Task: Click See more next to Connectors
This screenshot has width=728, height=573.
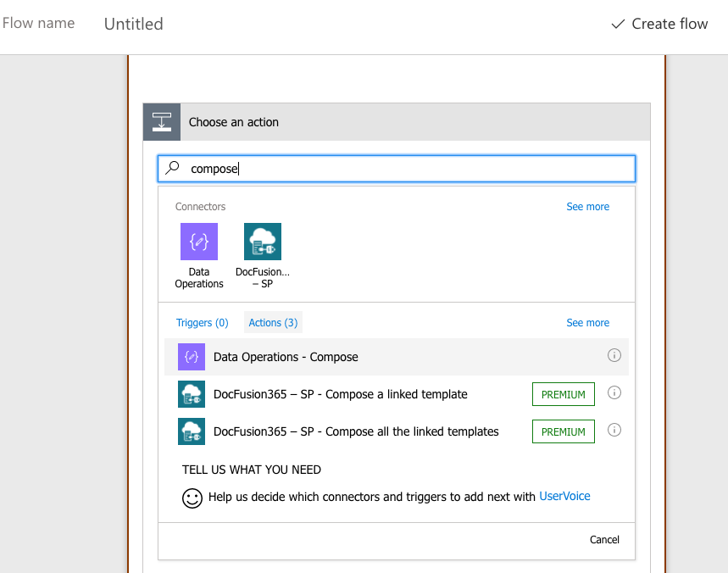Action: pyautogui.click(x=587, y=207)
